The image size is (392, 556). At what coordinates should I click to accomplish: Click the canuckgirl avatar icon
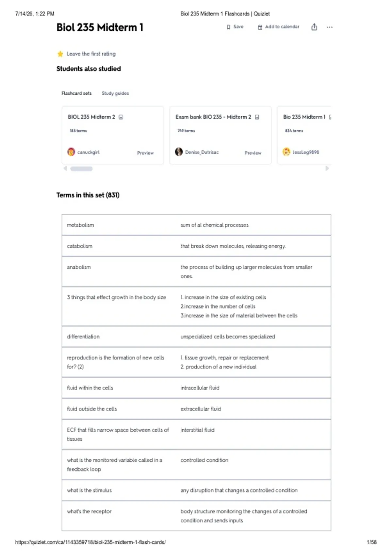pyautogui.click(x=71, y=152)
